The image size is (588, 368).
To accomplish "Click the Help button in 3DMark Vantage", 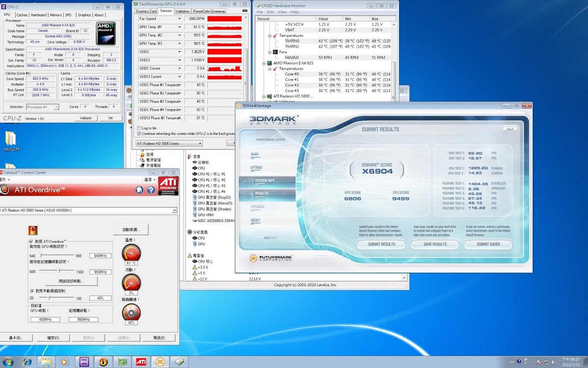I will [510, 129].
